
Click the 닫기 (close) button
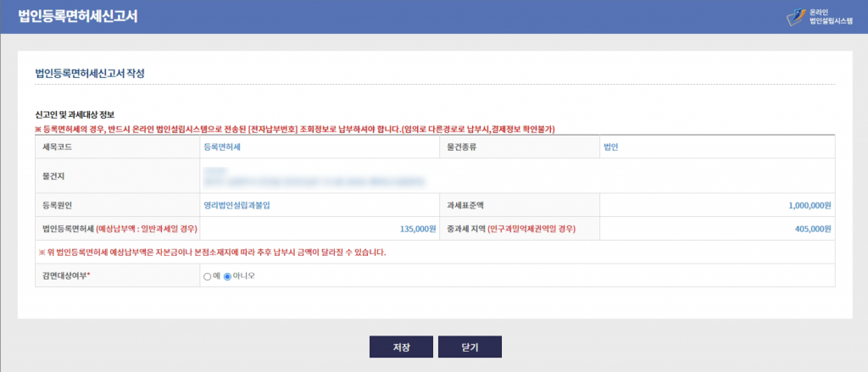pyautogui.click(x=470, y=347)
